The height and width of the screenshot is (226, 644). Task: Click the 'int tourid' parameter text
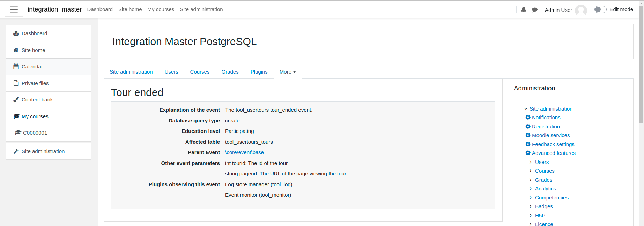[x=256, y=163]
